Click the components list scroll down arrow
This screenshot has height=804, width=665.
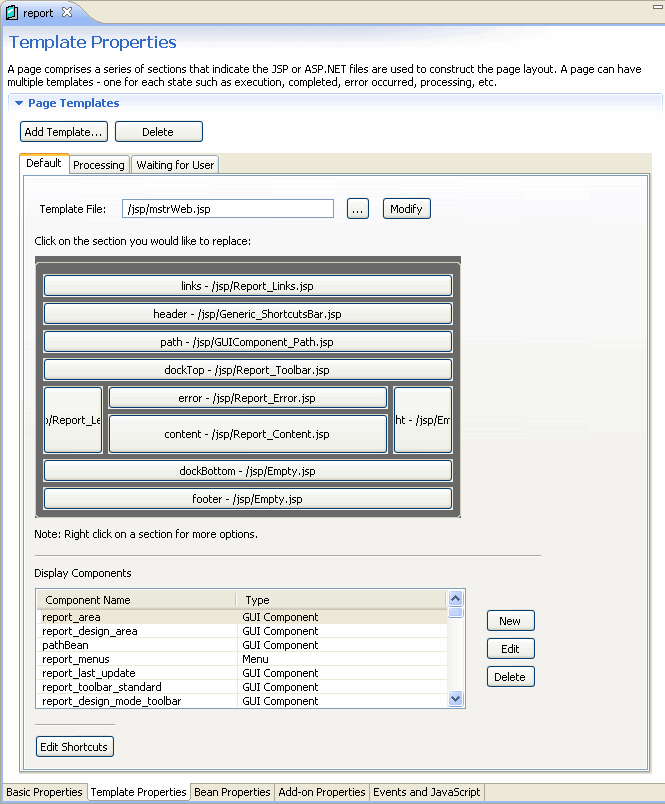(x=455, y=698)
